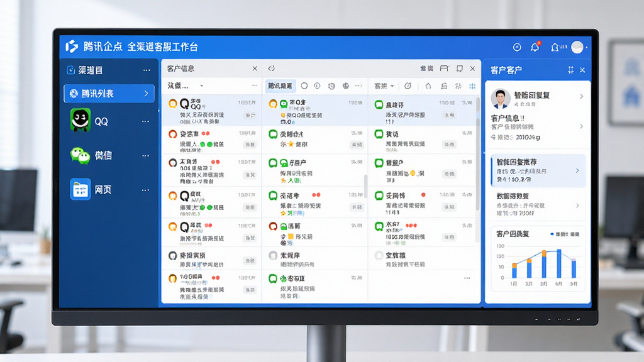644x362 pixels.
Task: Click the headset support icon in the header
Action: (555, 47)
